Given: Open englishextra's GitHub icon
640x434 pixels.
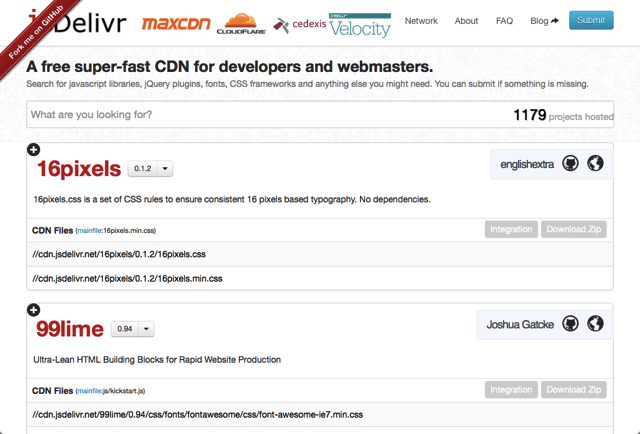Looking at the screenshot, I should click(570, 164).
